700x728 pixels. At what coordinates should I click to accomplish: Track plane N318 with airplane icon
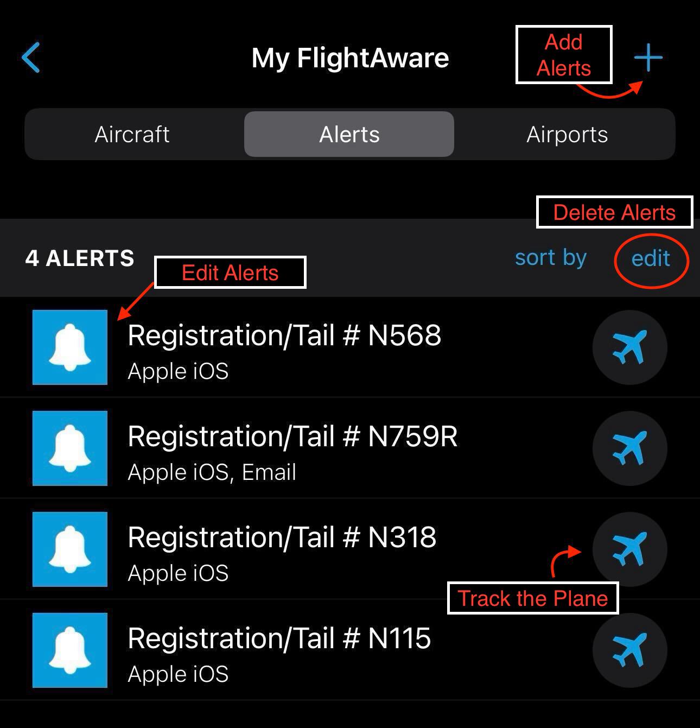pyautogui.click(x=629, y=549)
